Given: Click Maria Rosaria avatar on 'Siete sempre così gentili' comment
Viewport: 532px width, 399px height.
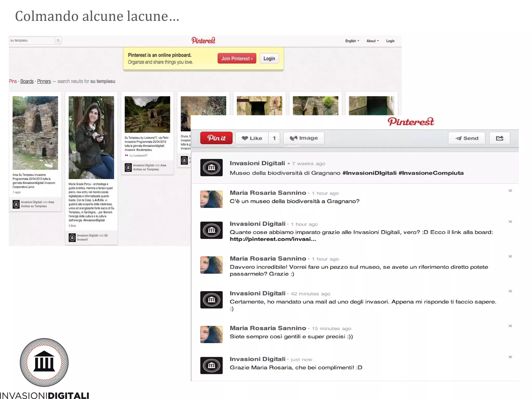Looking at the screenshot, I should (x=211, y=335).
